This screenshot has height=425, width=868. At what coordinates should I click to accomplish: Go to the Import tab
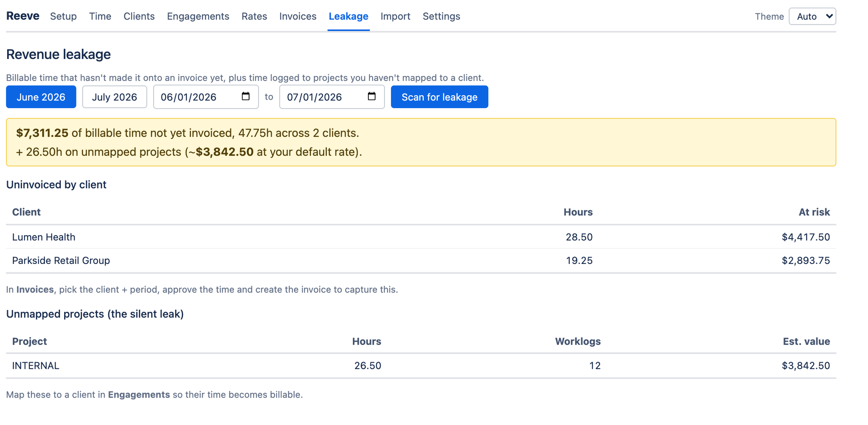395,17
